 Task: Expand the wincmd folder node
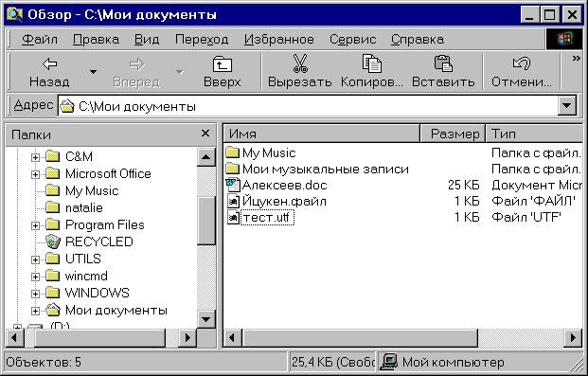36,277
